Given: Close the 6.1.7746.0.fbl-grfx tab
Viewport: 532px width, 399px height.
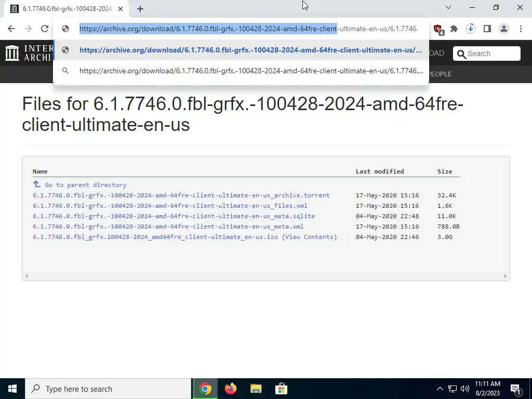Looking at the screenshot, I should click(x=121, y=9).
